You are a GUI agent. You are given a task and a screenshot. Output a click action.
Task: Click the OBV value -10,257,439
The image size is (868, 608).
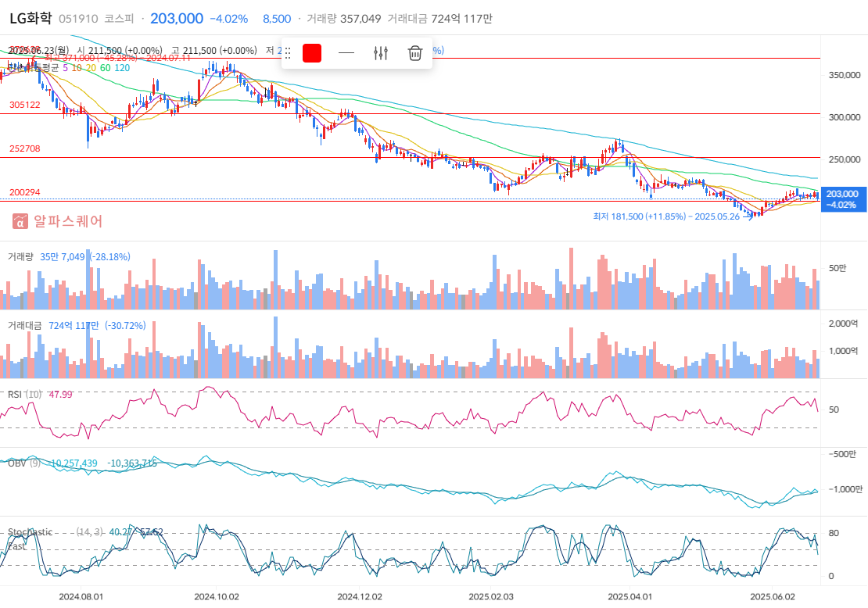pyautogui.click(x=73, y=463)
